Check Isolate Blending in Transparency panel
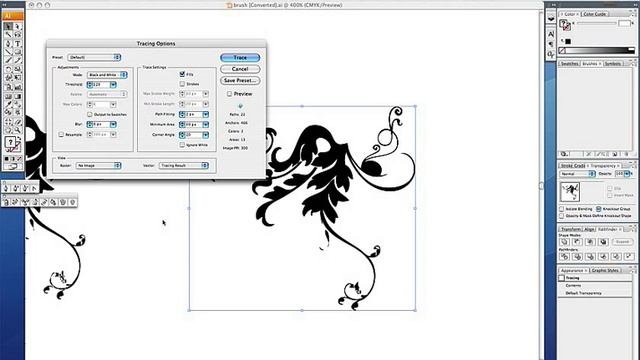This screenshot has width=640, height=360. point(562,209)
